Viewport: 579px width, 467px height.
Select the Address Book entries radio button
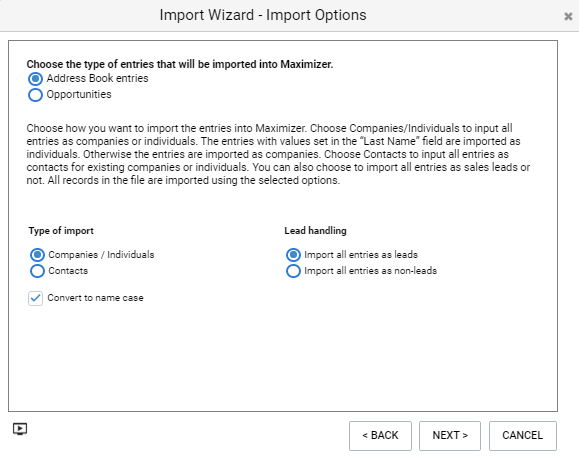tap(35, 79)
